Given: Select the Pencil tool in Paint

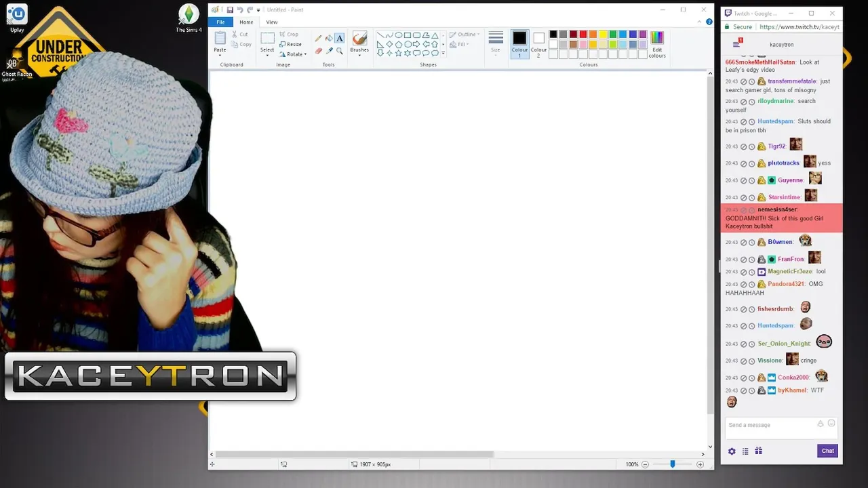Looking at the screenshot, I should coord(318,39).
